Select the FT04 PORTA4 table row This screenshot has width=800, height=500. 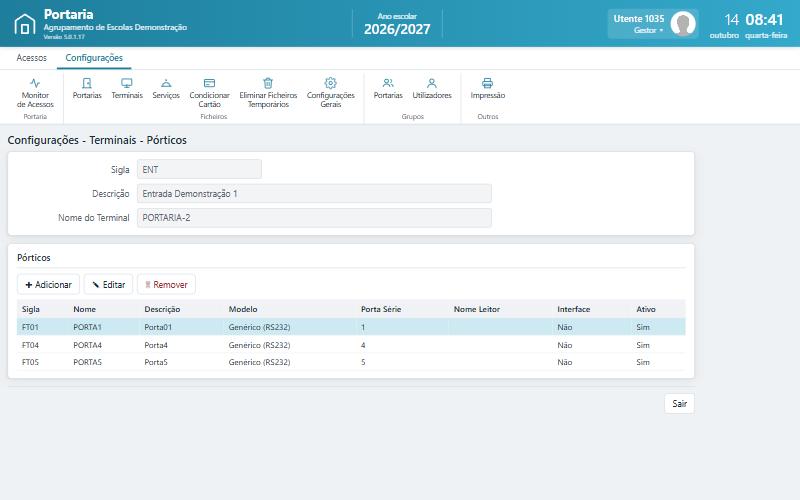(351, 345)
